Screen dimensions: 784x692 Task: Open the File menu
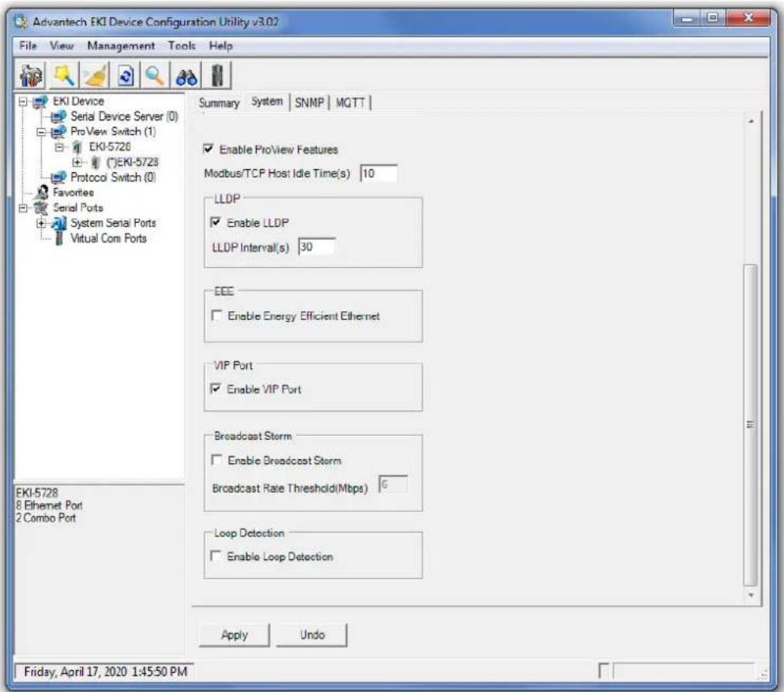(x=28, y=46)
